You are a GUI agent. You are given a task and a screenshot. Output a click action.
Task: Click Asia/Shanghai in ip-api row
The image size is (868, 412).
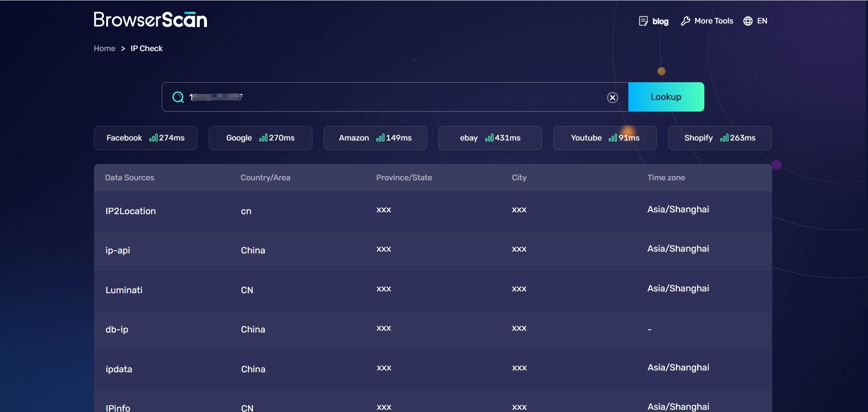[678, 248]
